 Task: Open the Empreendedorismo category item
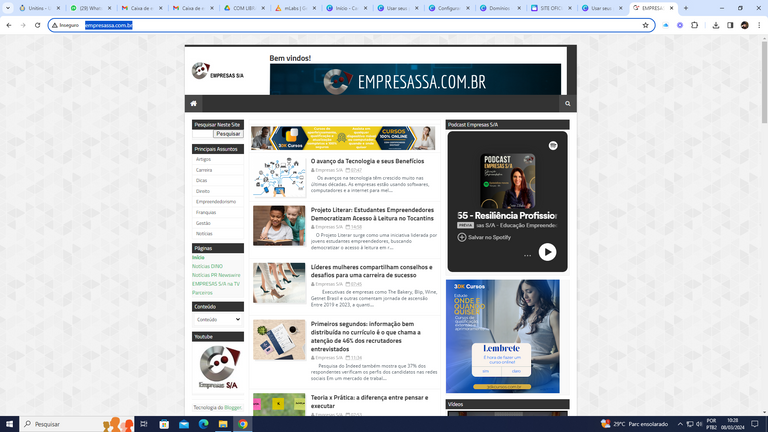(x=216, y=201)
